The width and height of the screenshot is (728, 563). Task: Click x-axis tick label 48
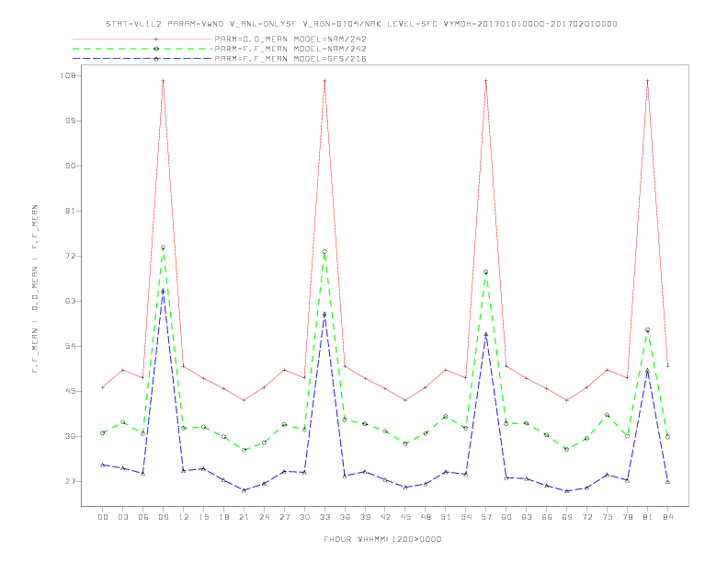point(426,517)
